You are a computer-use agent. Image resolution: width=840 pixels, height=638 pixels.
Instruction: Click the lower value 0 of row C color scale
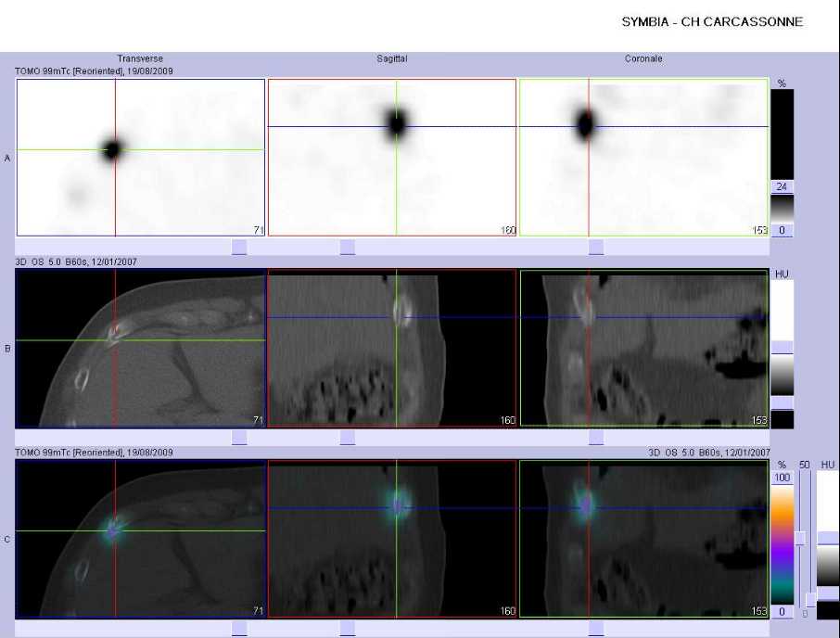point(783,611)
